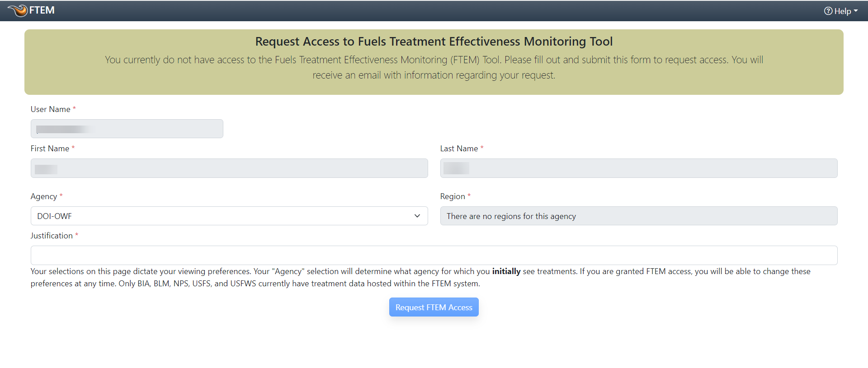Focus the Justification text field
The image size is (868, 368).
click(434, 255)
